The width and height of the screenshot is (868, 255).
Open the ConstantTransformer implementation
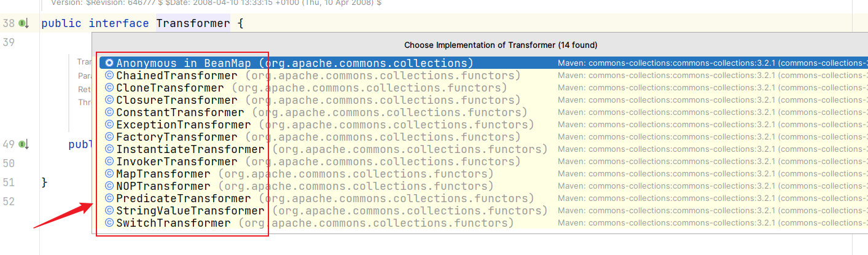point(180,112)
